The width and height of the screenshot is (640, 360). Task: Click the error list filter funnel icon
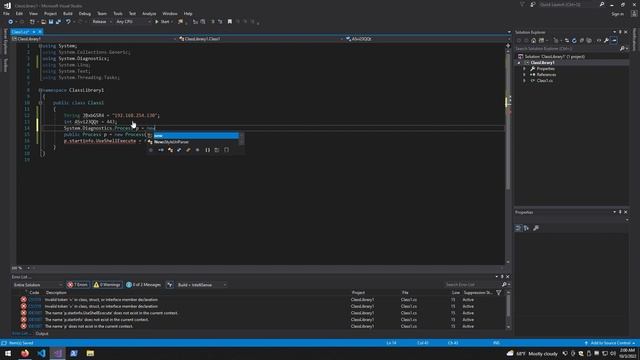pos(498,292)
